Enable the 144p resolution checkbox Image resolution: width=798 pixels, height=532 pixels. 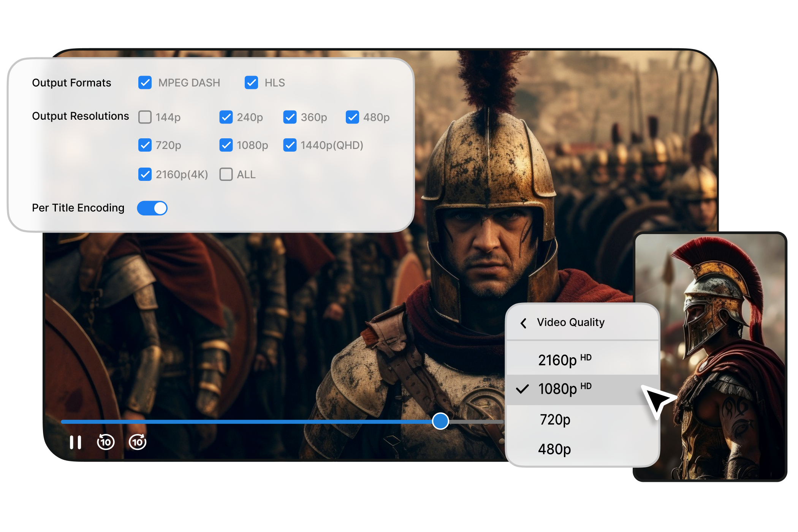tap(145, 117)
